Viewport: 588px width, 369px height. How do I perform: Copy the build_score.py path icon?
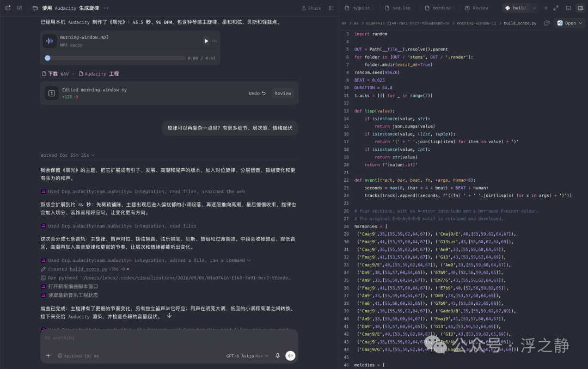tap(547, 23)
